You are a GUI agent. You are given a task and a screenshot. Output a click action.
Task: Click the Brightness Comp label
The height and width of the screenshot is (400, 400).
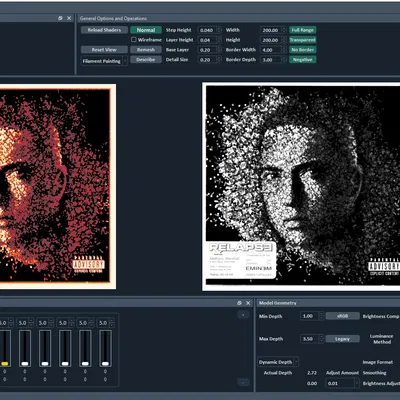pos(381,316)
